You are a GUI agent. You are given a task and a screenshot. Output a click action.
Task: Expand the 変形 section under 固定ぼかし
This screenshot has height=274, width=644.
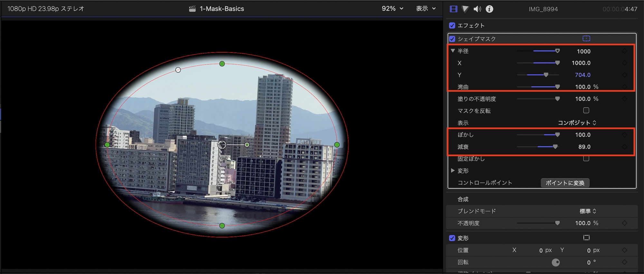[453, 171]
